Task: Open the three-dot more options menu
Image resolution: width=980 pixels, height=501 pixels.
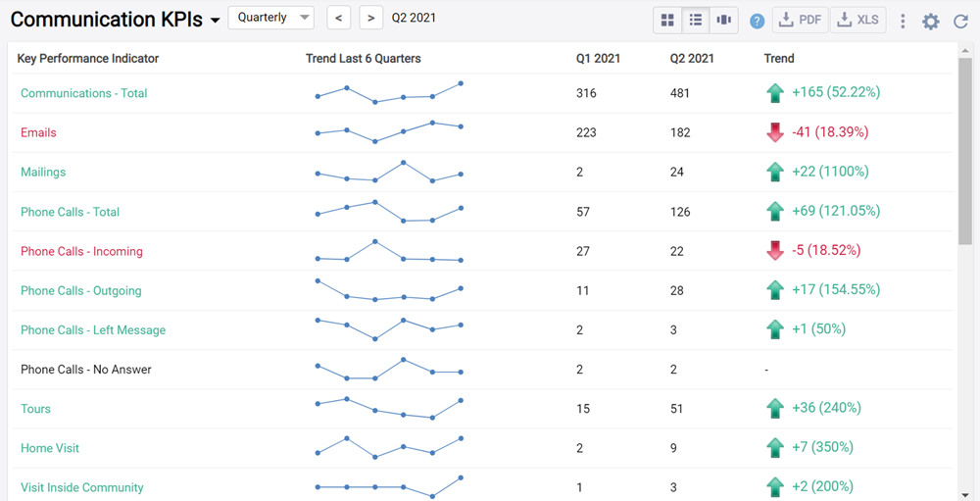Action: pos(903,22)
